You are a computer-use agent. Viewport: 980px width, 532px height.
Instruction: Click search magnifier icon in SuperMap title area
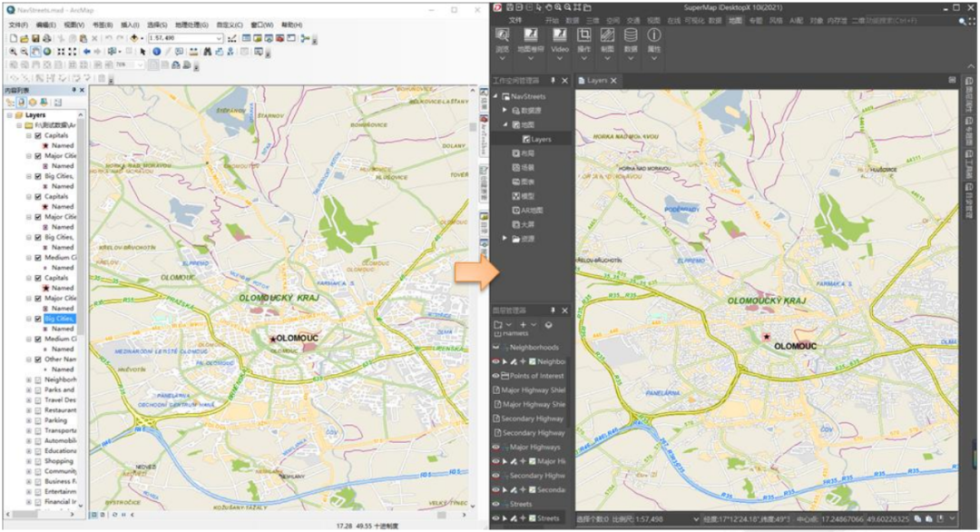pyautogui.click(x=963, y=21)
